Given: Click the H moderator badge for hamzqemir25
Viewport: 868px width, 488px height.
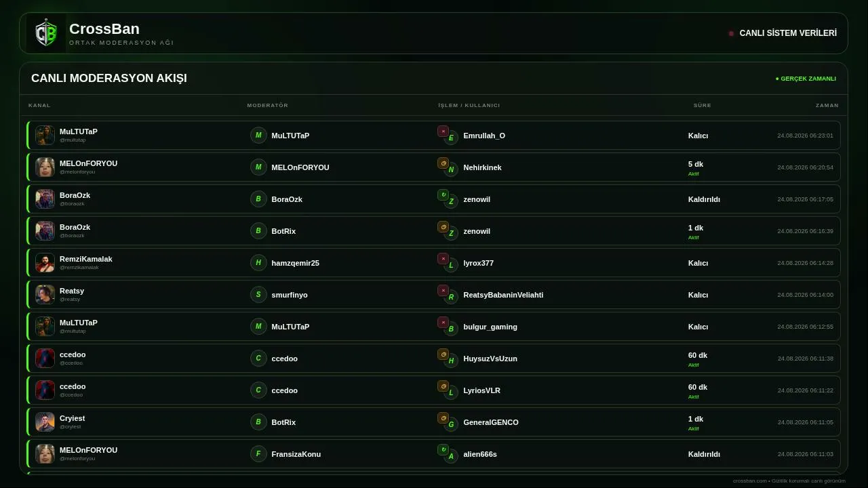Looking at the screenshot, I should pyautogui.click(x=258, y=263).
